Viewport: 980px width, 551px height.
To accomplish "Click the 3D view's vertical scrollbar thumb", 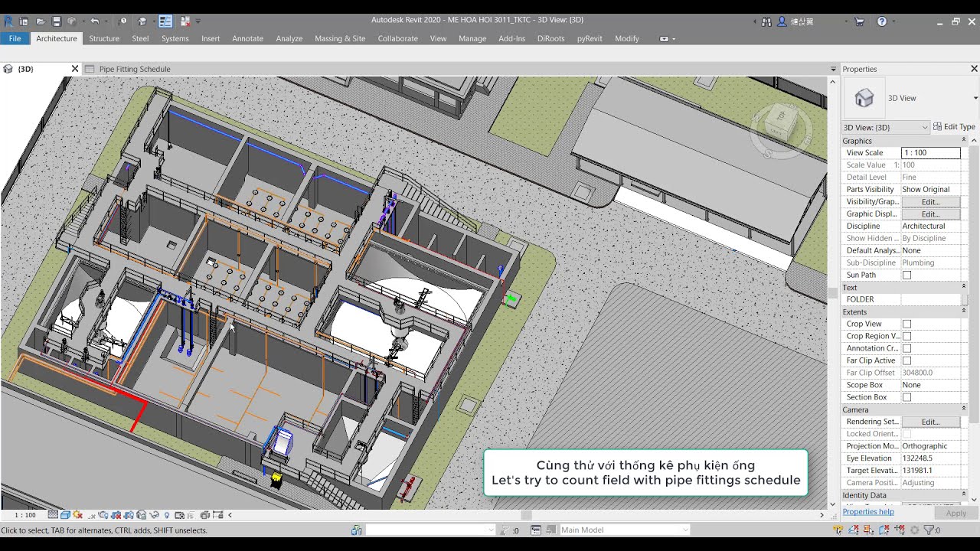I will (832, 292).
